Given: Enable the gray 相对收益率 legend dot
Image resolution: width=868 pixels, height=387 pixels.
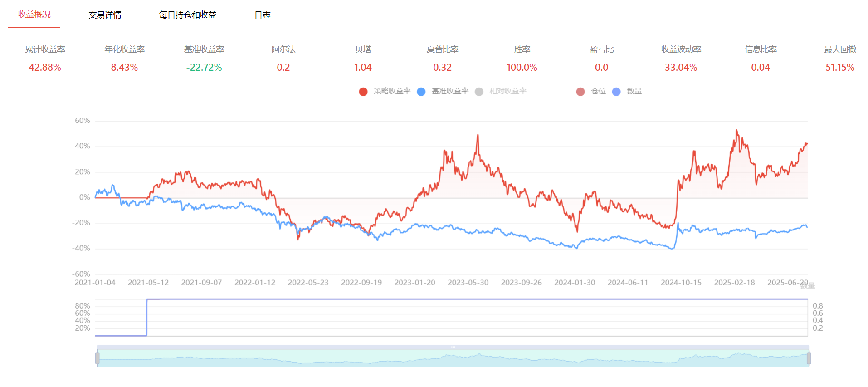Looking at the screenshot, I should [x=479, y=92].
